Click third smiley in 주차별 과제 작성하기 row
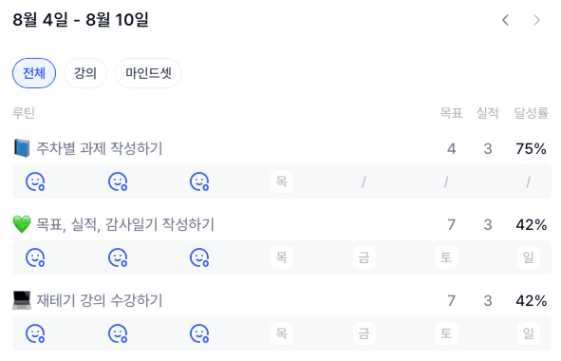The width and height of the screenshot is (561, 361). (199, 182)
